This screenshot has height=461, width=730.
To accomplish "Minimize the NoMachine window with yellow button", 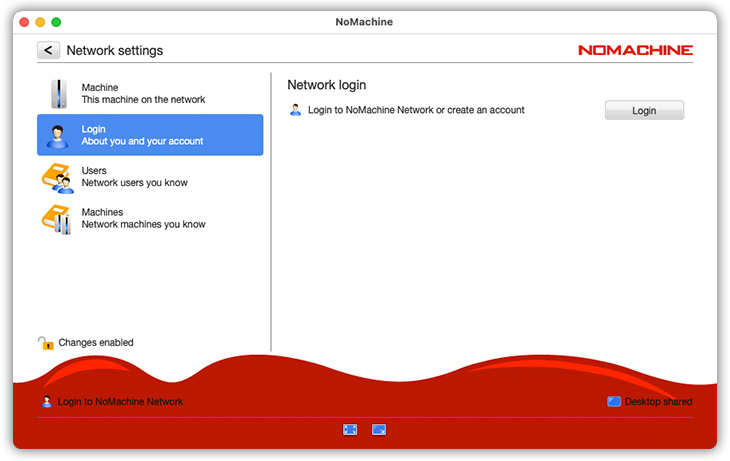I will [40, 22].
